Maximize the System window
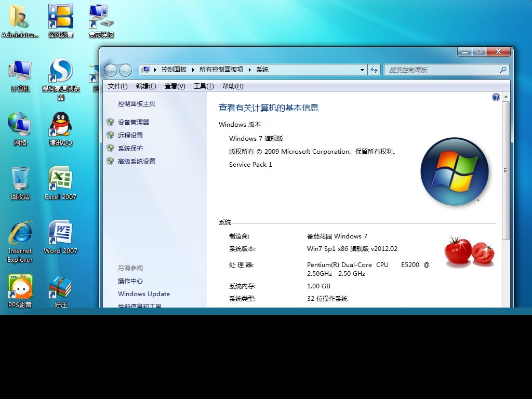The height and width of the screenshot is (399, 532). (x=479, y=52)
